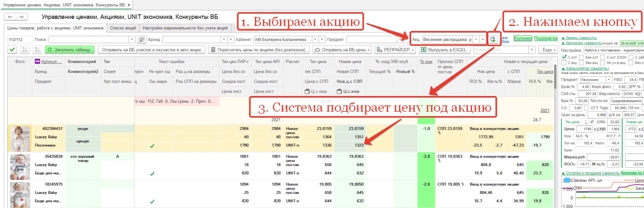Open Настройки маржинальности без учета акций tab
The image size is (644, 208).
pyautogui.click(x=185, y=28)
